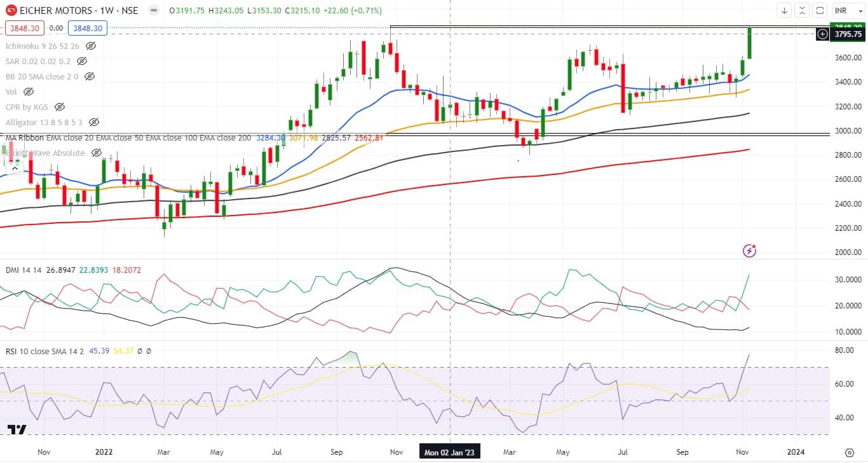The height and width of the screenshot is (463, 868).
Task: Open chart settings gear icon
Action: tap(850, 452)
